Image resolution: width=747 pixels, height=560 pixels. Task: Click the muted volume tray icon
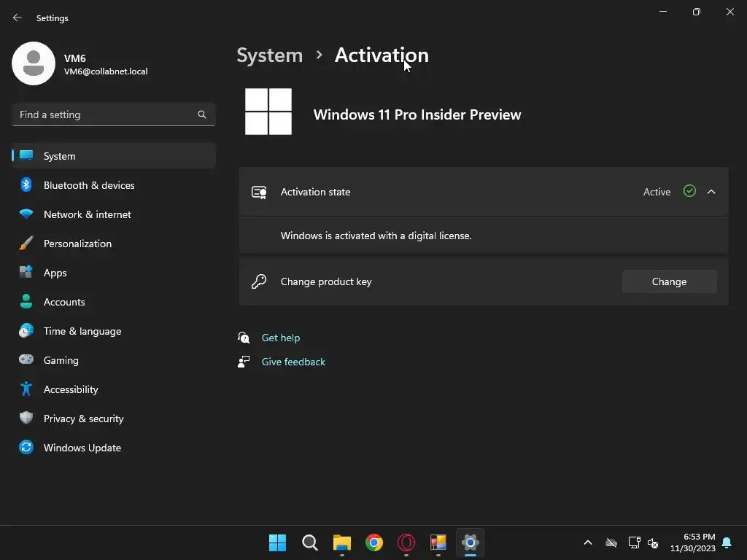(653, 542)
